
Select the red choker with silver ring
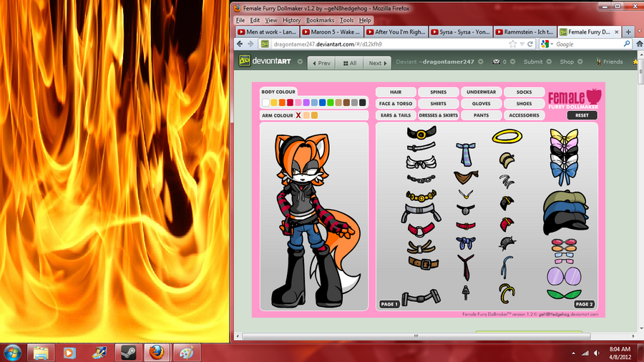(x=421, y=229)
